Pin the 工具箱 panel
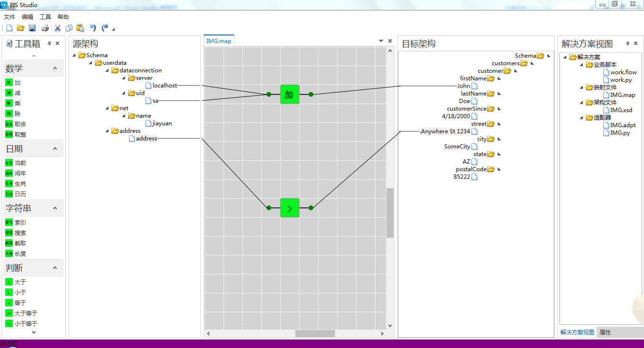Screen dimensions: 644x348 pos(49,43)
